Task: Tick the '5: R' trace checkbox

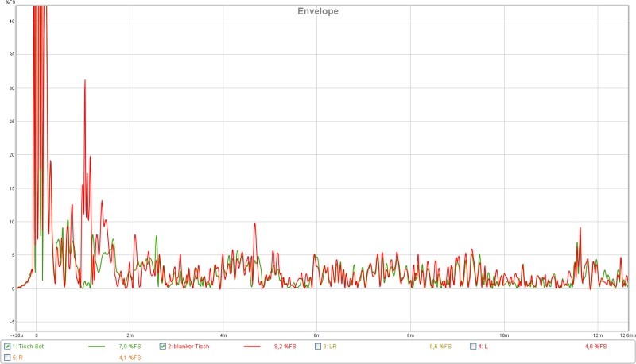Action: [x=7, y=358]
